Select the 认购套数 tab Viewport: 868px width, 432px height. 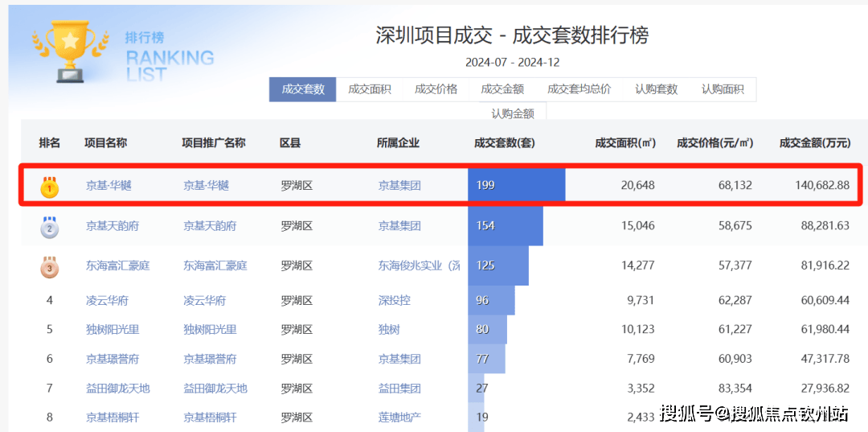pos(657,89)
